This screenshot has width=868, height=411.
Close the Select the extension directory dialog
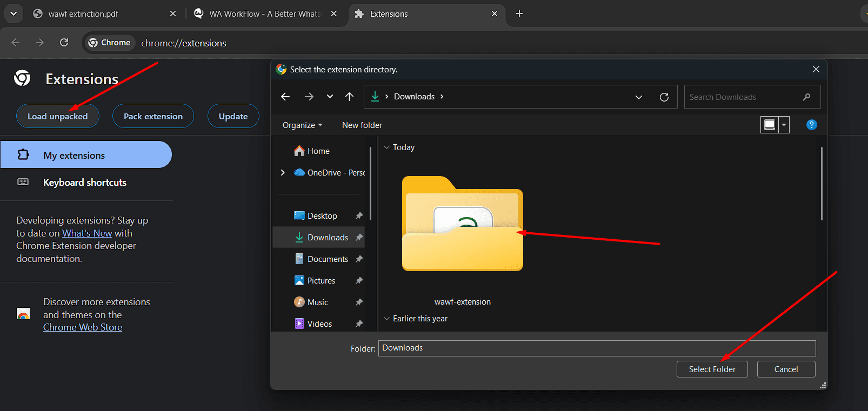816,69
